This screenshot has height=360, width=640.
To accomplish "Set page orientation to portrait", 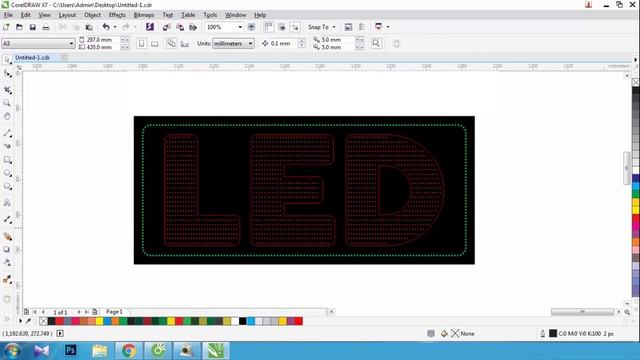I will coord(141,43).
